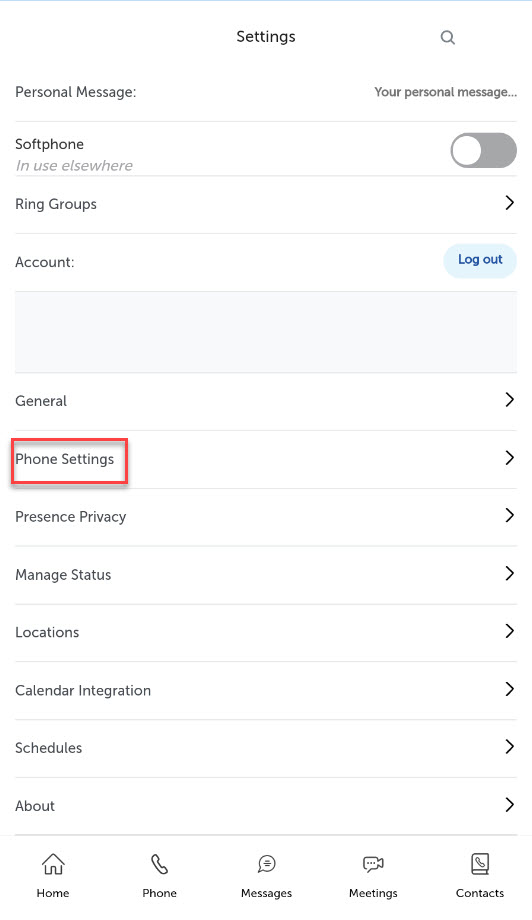Edit the personal message field

click(446, 92)
